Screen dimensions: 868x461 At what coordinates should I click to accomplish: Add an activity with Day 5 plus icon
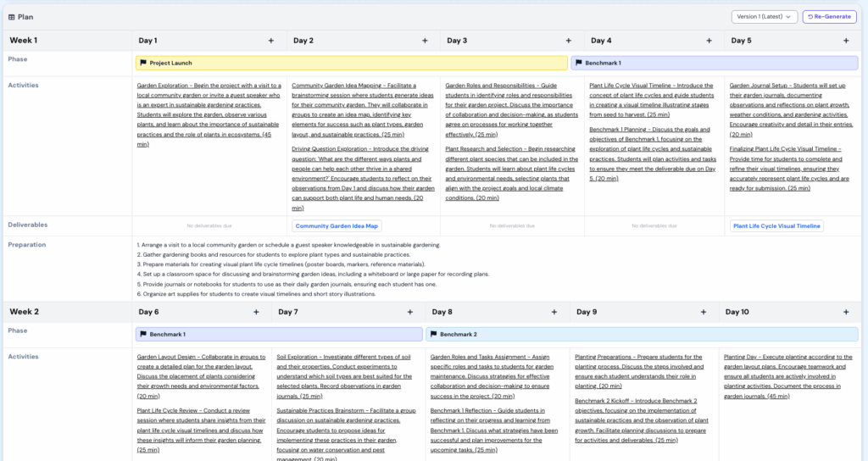pyautogui.click(x=846, y=41)
